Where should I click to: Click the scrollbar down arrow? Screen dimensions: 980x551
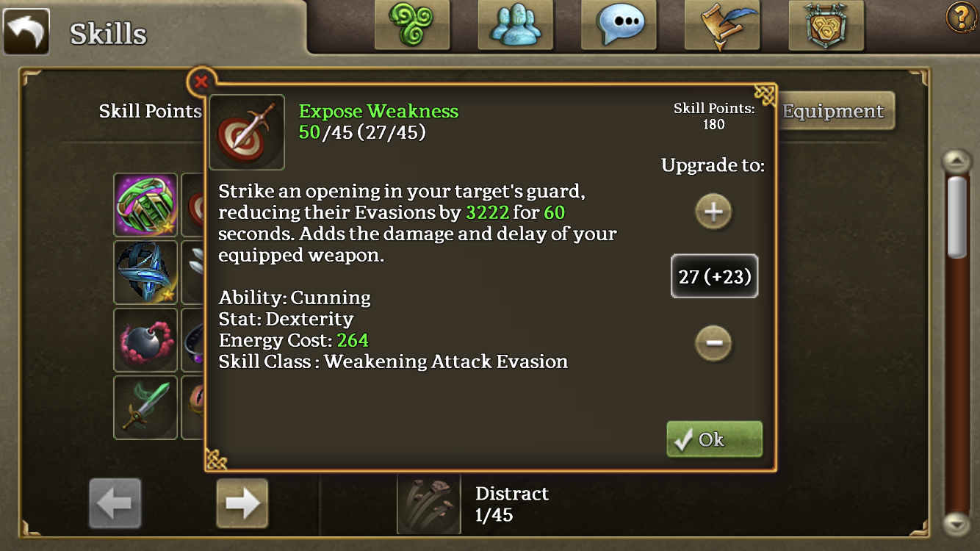957,524
